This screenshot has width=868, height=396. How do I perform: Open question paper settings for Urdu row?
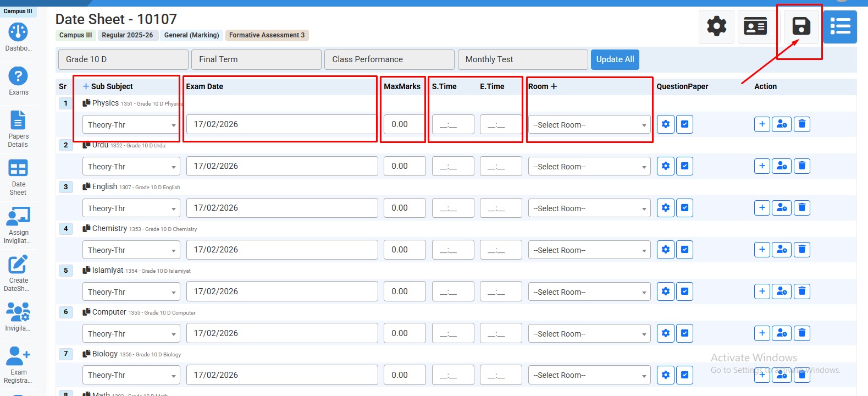point(666,166)
